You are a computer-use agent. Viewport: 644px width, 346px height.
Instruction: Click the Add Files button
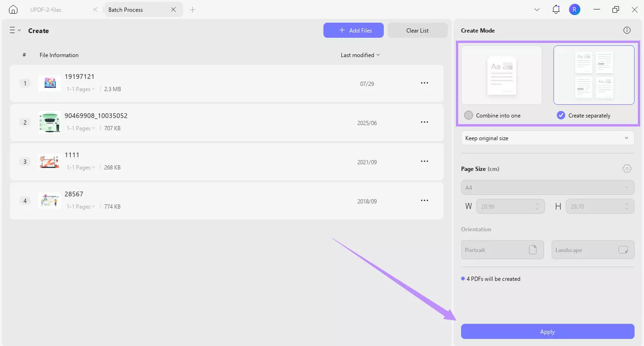[354, 30]
